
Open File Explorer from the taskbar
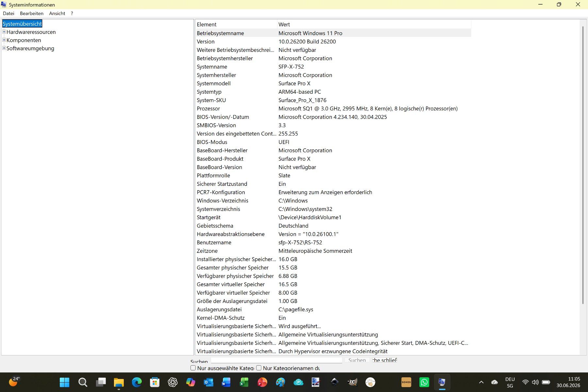(119, 382)
